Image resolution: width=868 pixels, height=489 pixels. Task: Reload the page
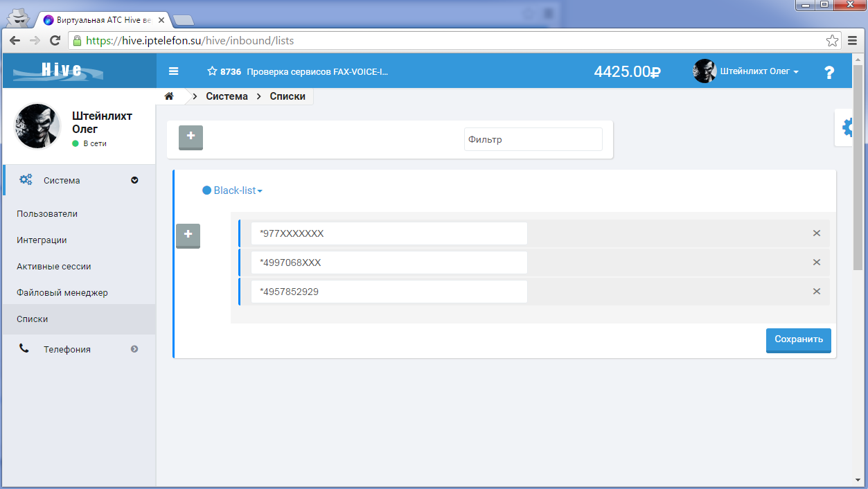(55, 41)
